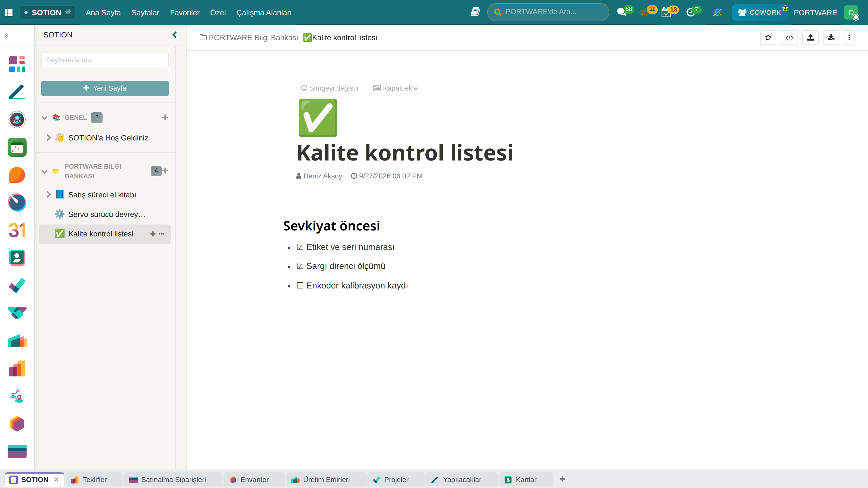Close the SOTION bottom tab
Screen dimensions: 868x488
click(56, 479)
